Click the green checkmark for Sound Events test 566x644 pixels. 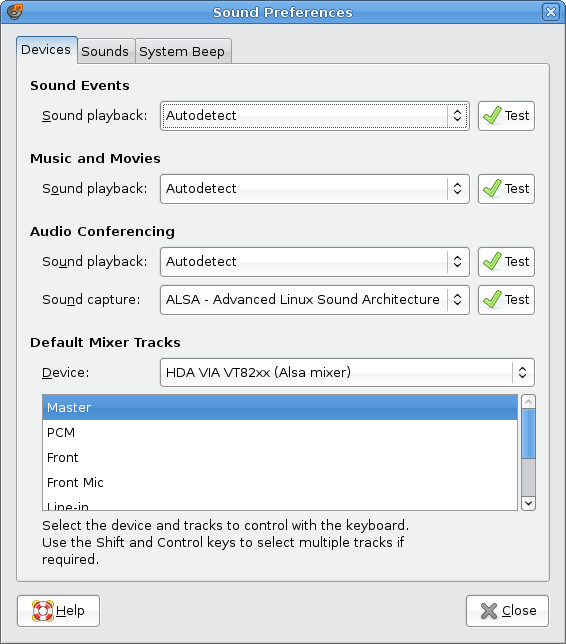point(492,115)
